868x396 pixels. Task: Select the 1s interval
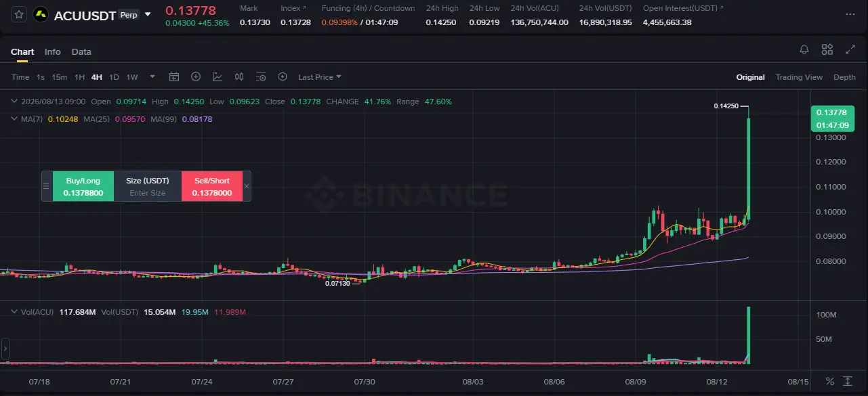click(x=41, y=77)
